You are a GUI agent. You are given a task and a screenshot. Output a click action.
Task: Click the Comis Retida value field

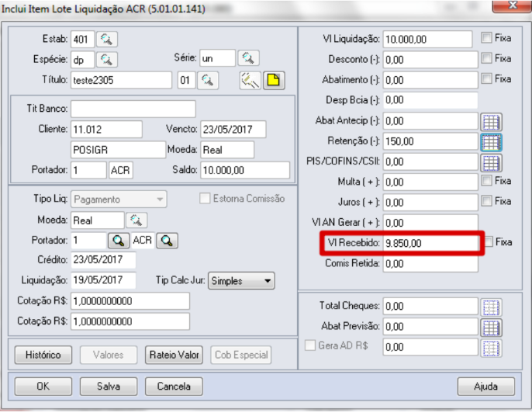pyautogui.click(x=430, y=264)
